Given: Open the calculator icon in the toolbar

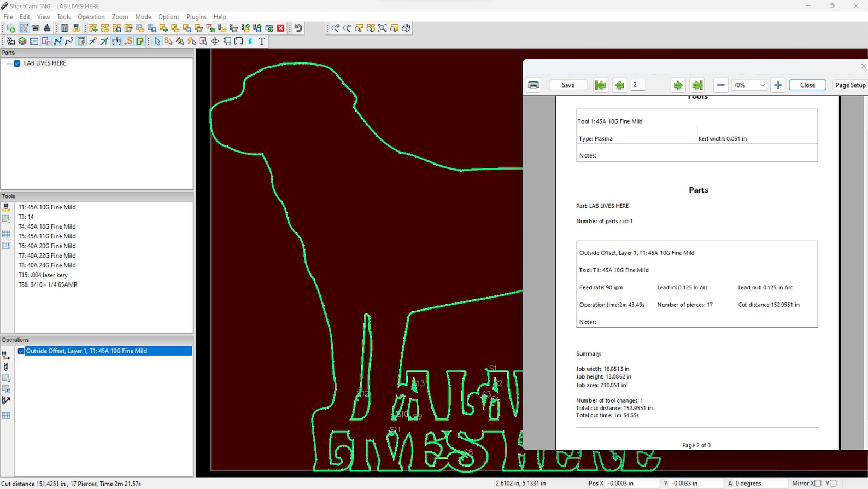Looking at the screenshot, I should [64, 28].
